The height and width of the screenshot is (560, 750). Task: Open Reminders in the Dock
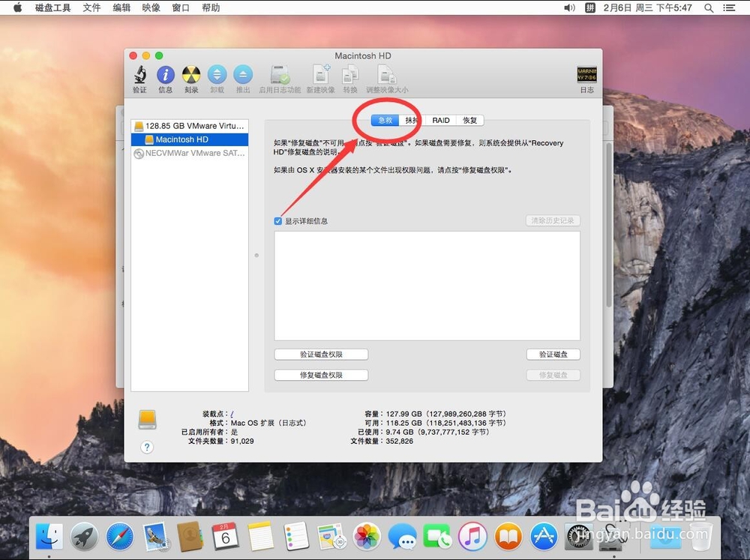[296, 536]
